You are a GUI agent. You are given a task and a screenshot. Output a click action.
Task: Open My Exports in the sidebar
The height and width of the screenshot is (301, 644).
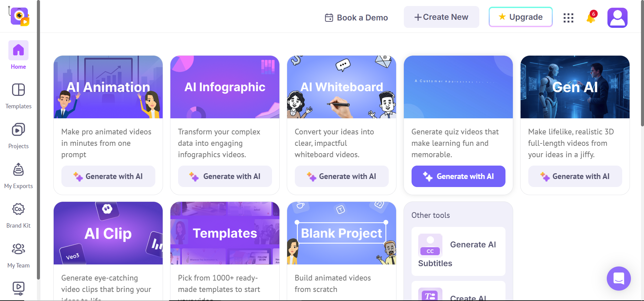pyautogui.click(x=18, y=170)
